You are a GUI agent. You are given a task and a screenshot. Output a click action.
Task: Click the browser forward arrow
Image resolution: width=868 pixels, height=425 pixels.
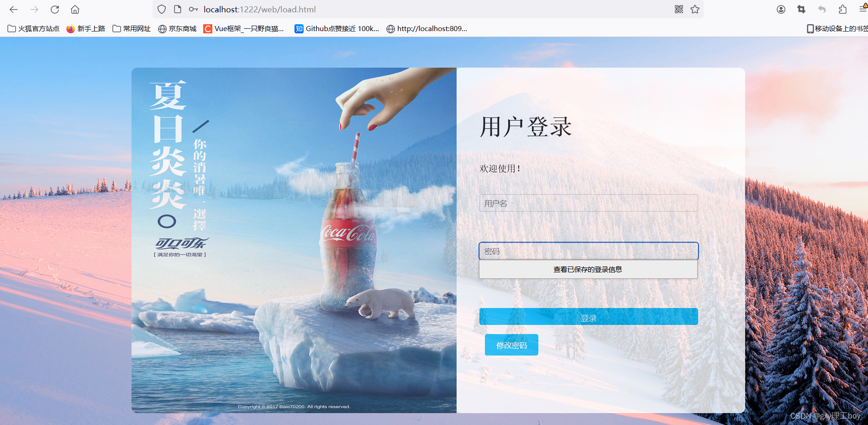34,9
